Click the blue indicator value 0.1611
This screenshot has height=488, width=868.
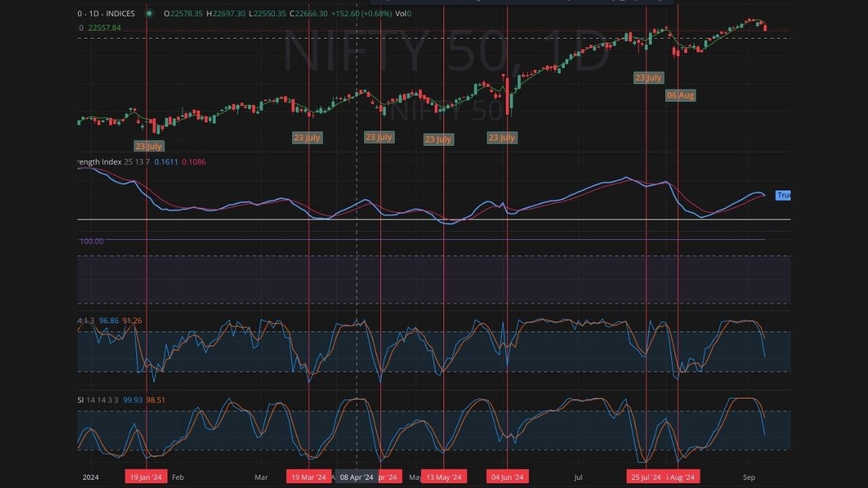point(166,162)
